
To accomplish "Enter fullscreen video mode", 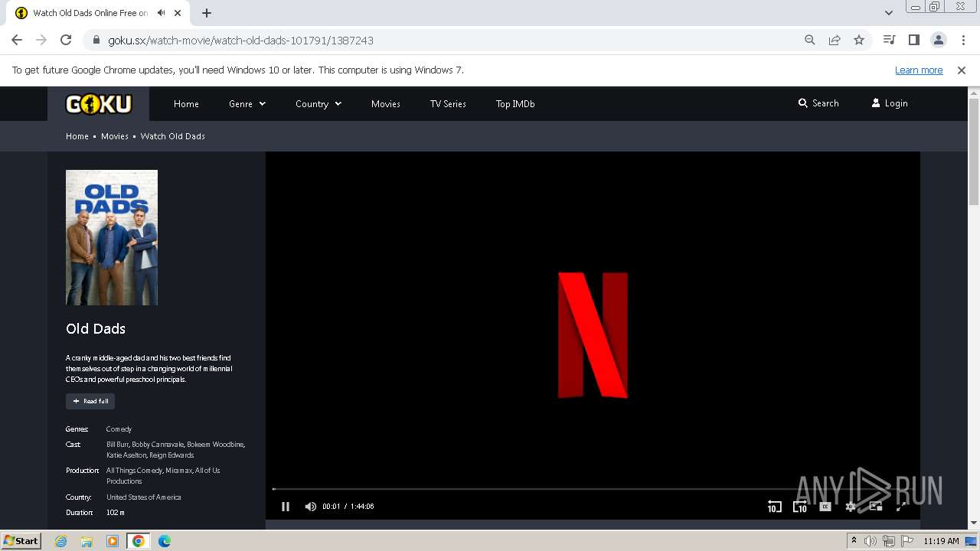I will pos(901,507).
